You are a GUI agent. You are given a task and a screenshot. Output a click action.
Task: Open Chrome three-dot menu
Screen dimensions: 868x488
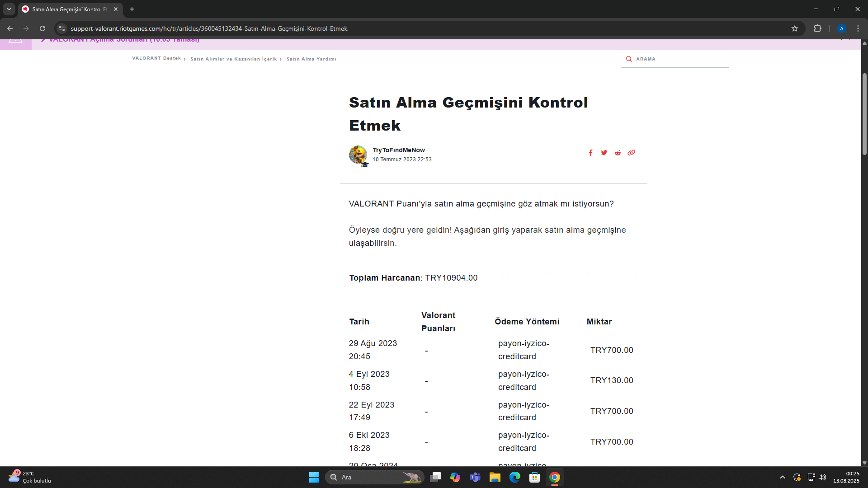(x=858, y=28)
